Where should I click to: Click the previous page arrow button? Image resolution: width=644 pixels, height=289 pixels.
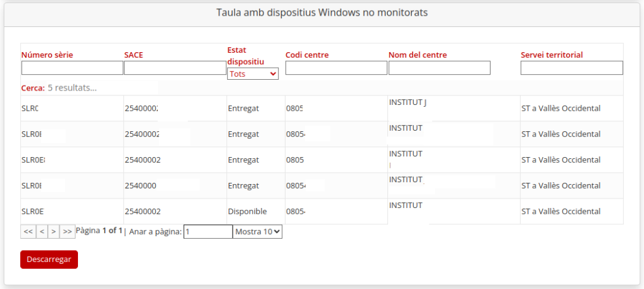[x=42, y=232]
